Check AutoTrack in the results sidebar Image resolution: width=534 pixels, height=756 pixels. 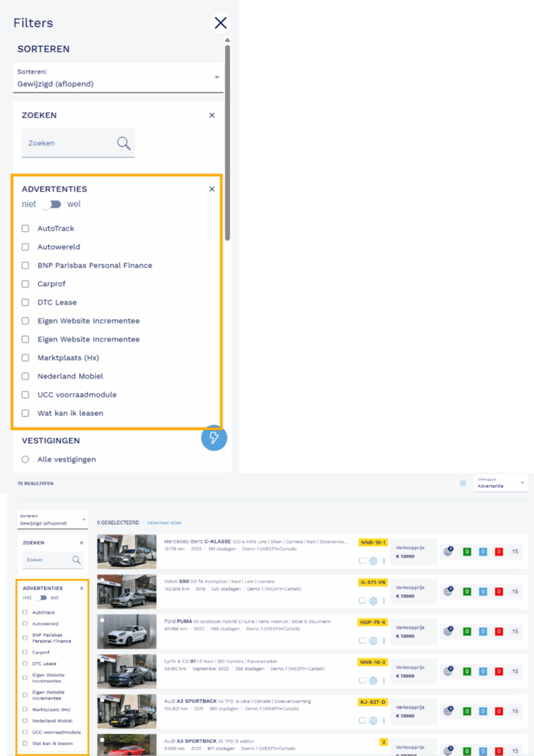click(25, 612)
